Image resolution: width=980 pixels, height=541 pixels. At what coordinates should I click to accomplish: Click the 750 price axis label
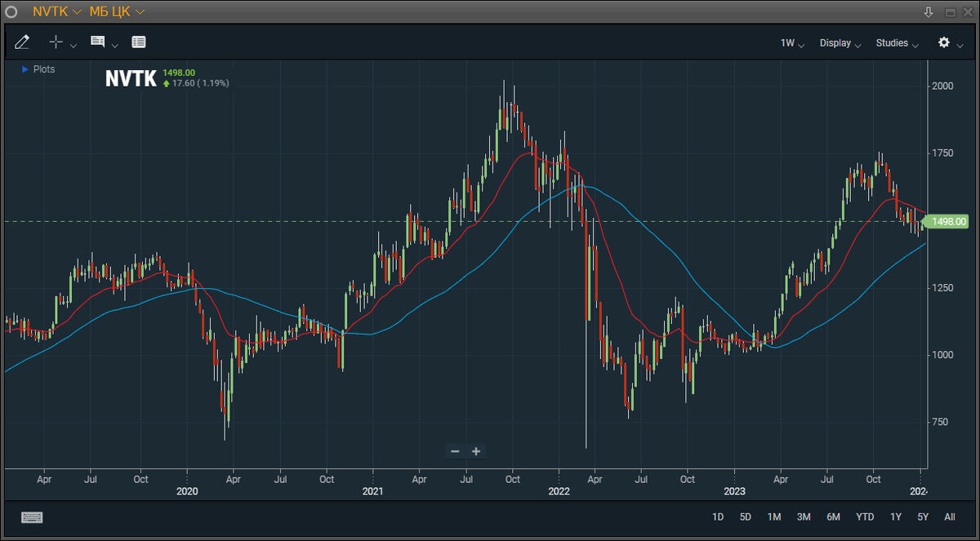(x=942, y=422)
